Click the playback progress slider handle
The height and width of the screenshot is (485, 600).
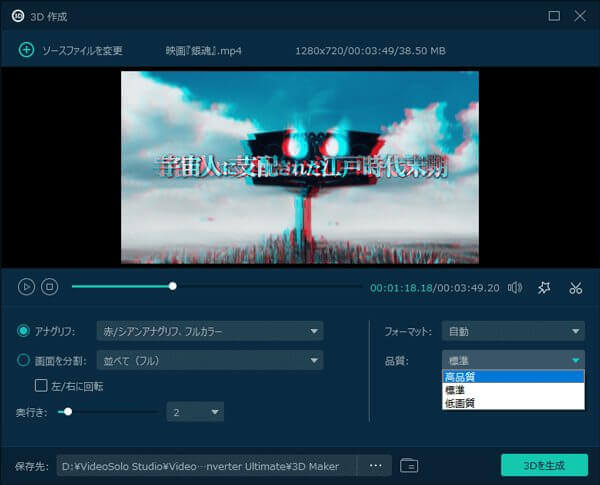coord(173,286)
